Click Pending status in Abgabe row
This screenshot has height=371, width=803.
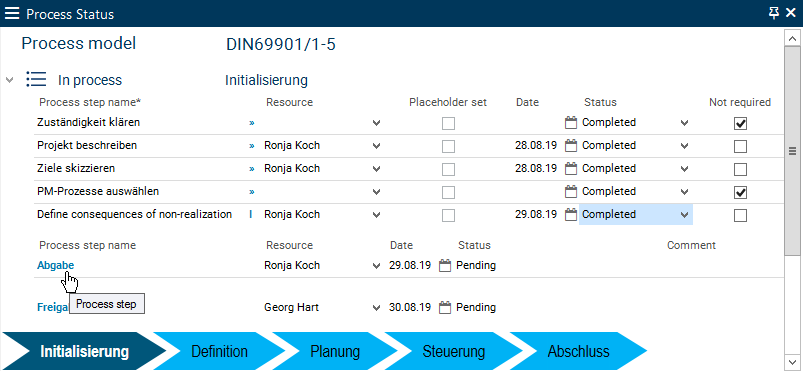click(476, 265)
